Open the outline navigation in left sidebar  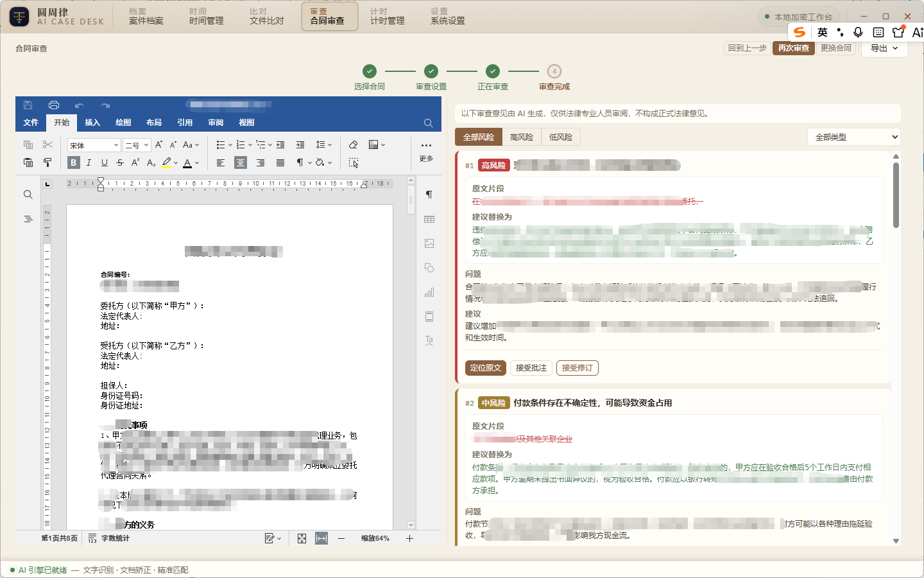pyautogui.click(x=28, y=219)
